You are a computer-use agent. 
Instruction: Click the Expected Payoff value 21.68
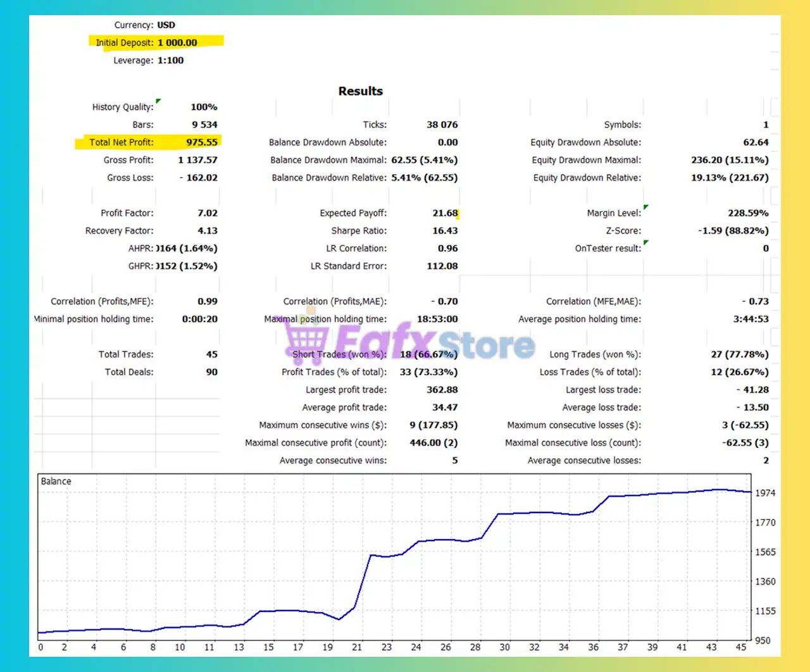[445, 213]
